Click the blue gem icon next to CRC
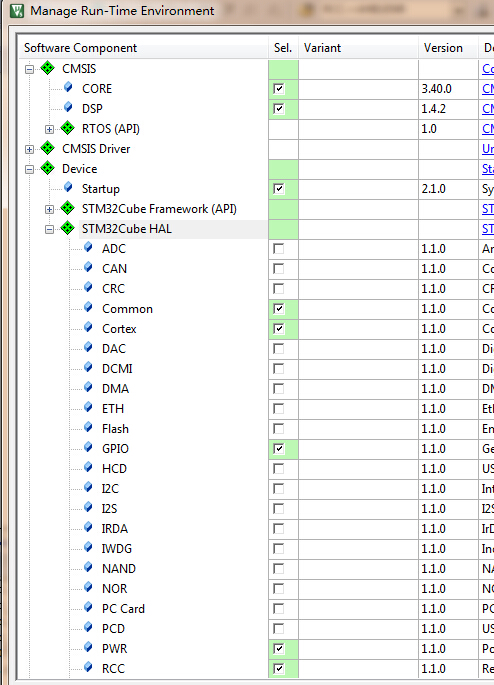The width and height of the screenshot is (494, 685). (x=88, y=288)
